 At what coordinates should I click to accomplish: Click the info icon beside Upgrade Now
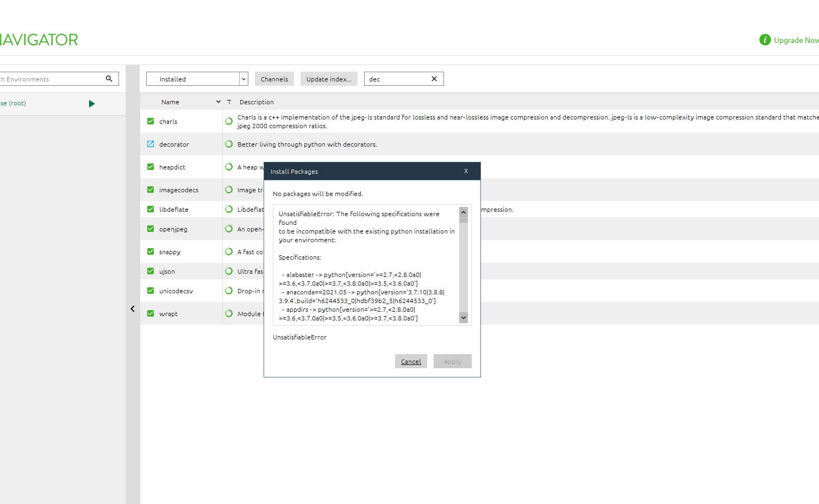765,40
